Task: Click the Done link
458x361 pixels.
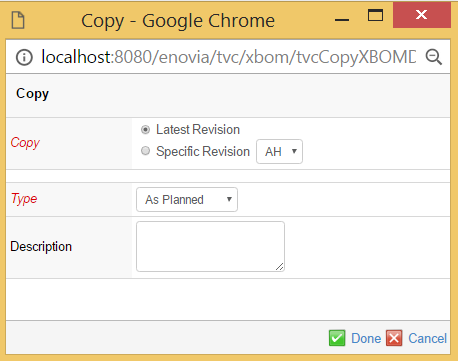Action: (x=366, y=338)
